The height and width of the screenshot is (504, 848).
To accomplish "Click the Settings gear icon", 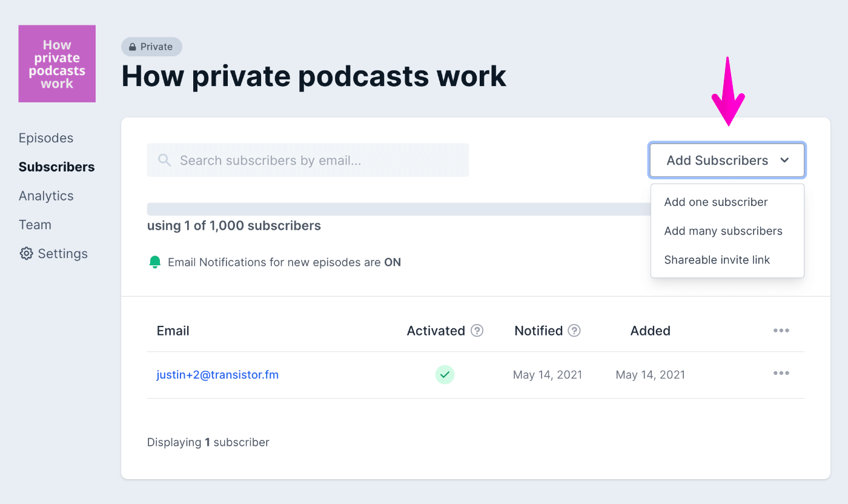I will [x=26, y=254].
